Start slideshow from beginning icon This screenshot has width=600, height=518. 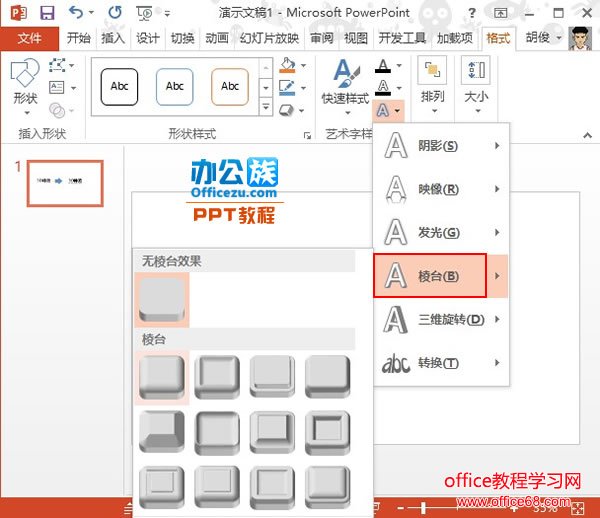145,13
